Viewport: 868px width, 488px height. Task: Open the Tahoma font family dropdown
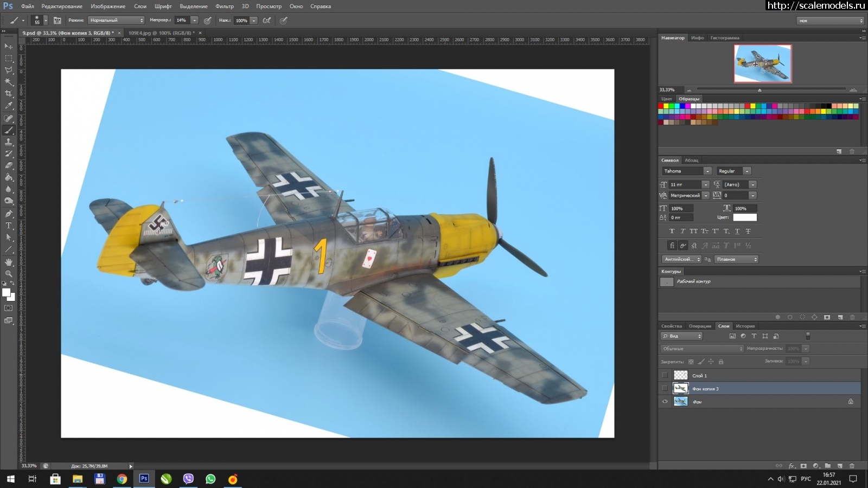click(x=707, y=171)
